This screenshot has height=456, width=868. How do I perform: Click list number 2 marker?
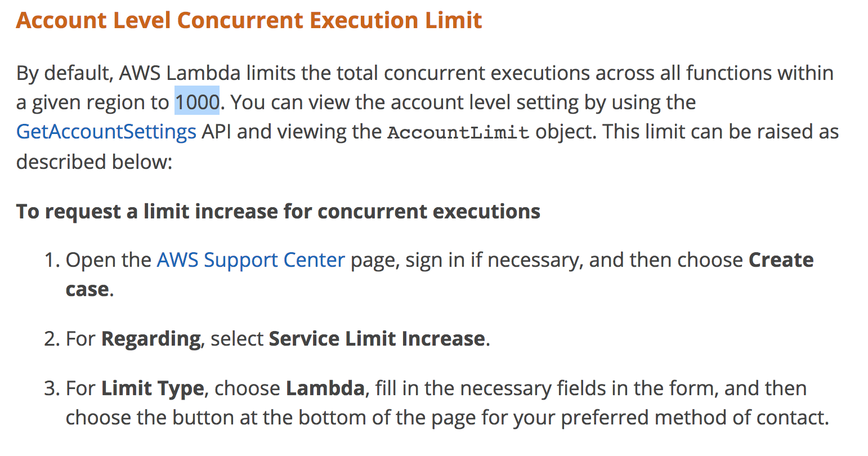click(x=51, y=339)
